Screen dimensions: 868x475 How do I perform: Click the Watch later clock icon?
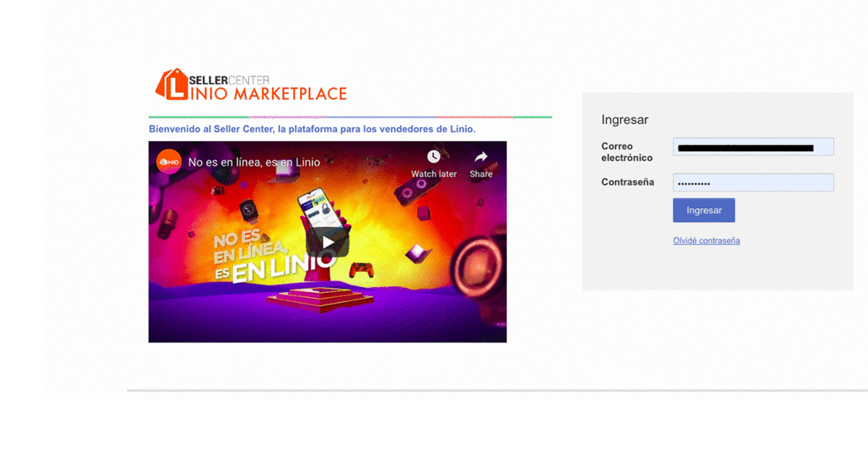433,156
